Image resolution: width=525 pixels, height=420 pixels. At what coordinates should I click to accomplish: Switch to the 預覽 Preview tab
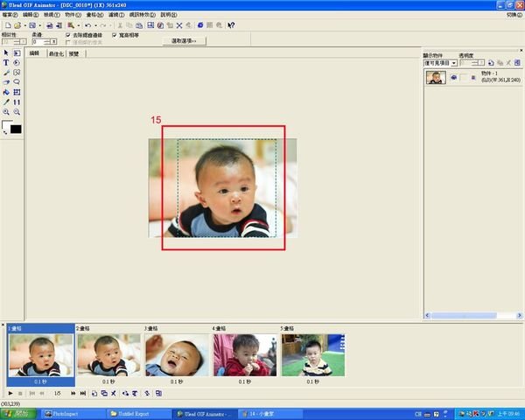click(x=74, y=53)
